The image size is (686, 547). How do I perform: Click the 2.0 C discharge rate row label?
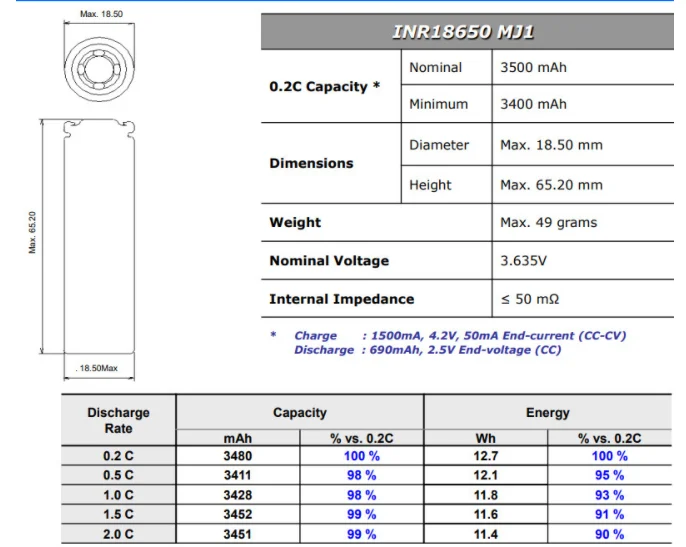(x=118, y=534)
